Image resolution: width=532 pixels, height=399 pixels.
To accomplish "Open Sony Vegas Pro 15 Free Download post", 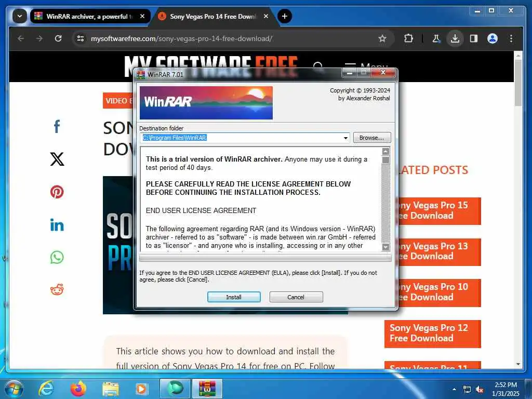I will coord(440,211).
